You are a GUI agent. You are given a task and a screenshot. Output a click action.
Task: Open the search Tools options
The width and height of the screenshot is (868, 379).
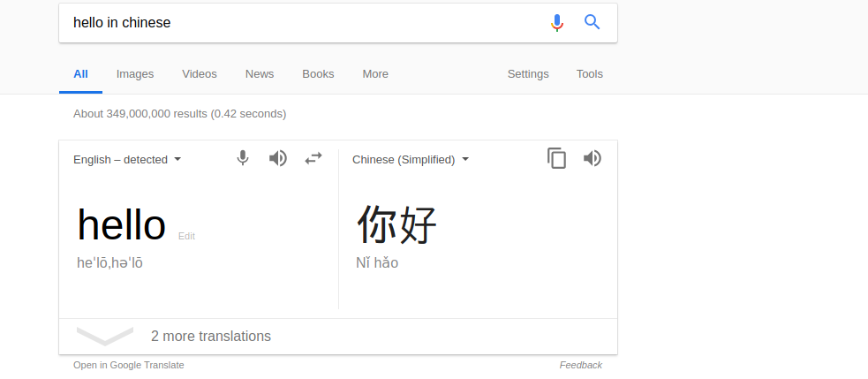pos(590,74)
